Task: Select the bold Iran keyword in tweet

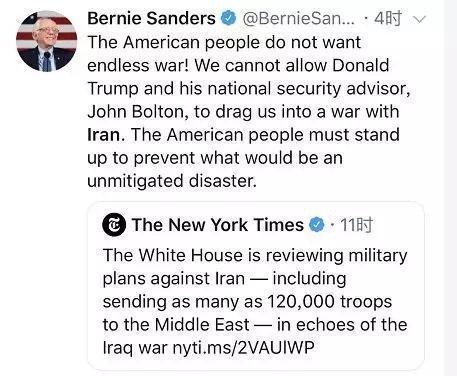Action: tap(103, 135)
